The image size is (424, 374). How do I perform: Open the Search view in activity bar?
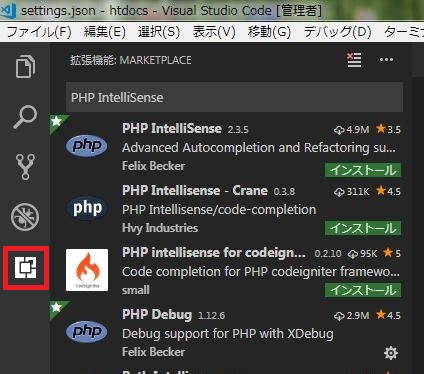pyautogui.click(x=25, y=117)
